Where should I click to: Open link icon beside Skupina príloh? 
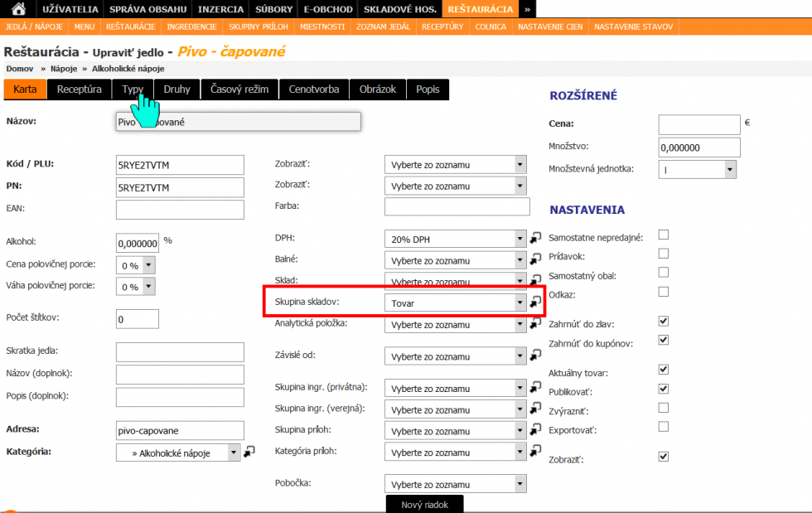click(x=536, y=431)
